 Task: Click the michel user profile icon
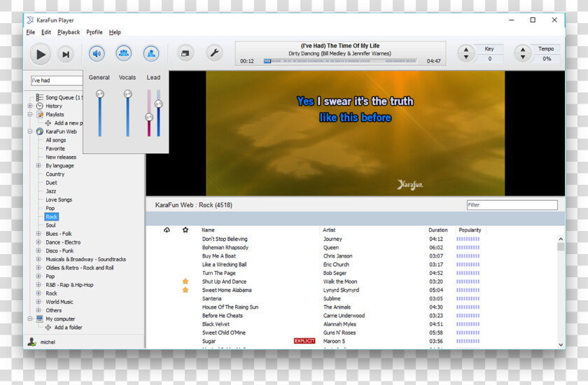[x=32, y=342]
